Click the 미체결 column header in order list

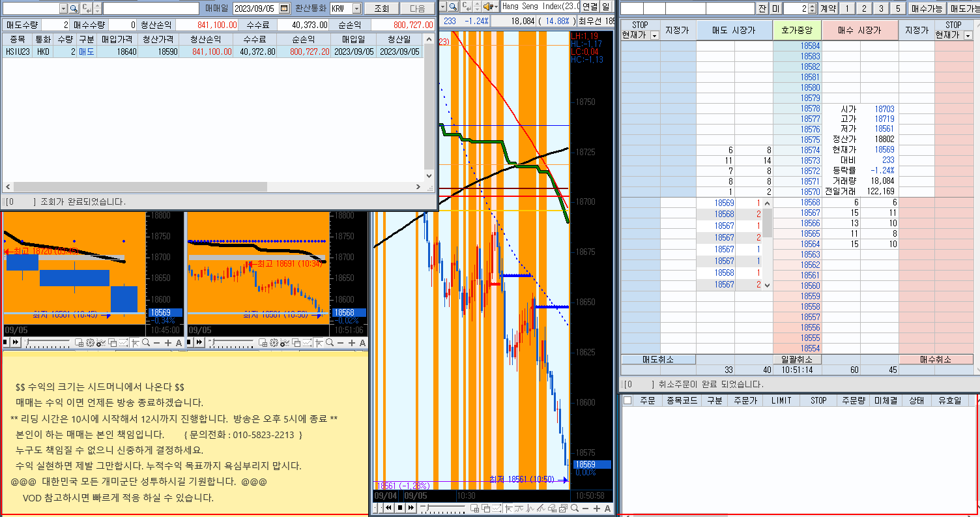pos(886,400)
